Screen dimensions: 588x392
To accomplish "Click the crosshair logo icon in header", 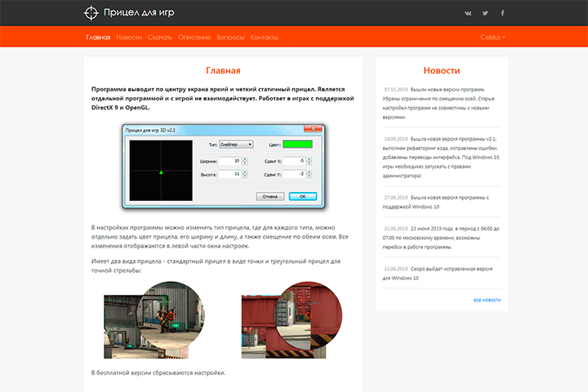I will [91, 13].
